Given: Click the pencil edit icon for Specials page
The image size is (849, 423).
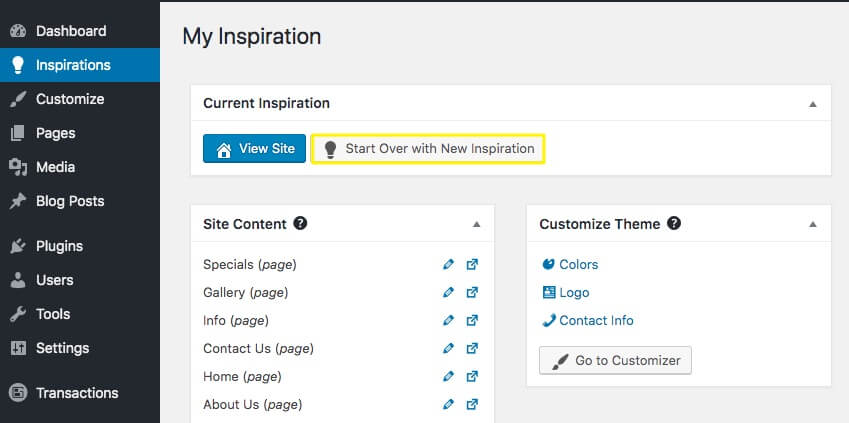Looking at the screenshot, I should 448,265.
